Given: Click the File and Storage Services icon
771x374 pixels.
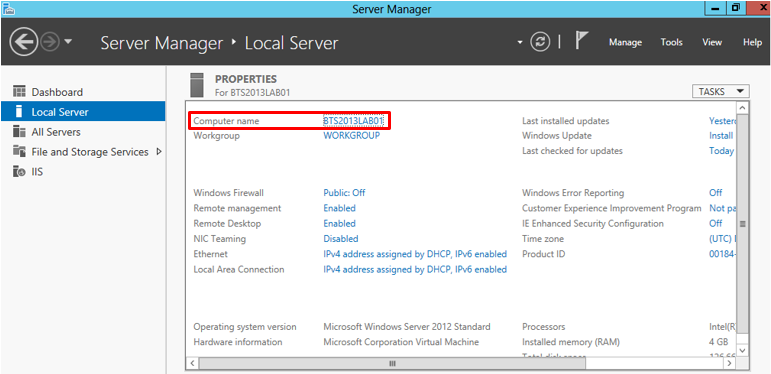Looking at the screenshot, I should (19, 151).
